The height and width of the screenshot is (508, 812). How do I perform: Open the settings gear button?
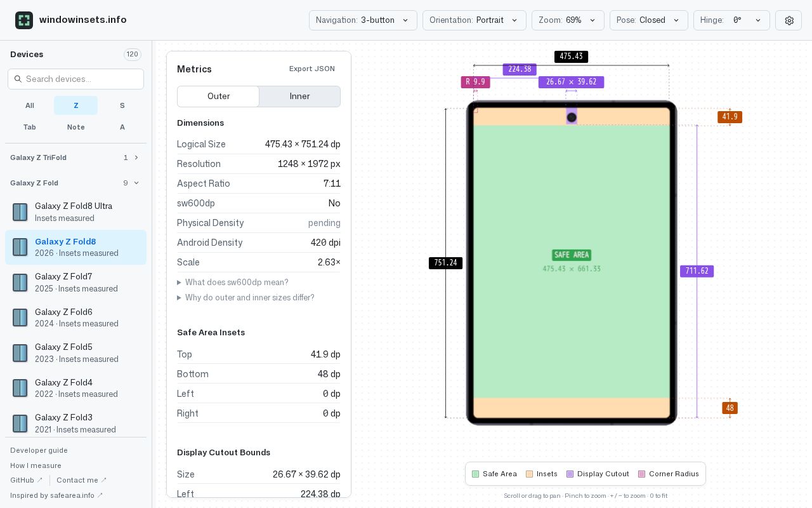pos(789,20)
